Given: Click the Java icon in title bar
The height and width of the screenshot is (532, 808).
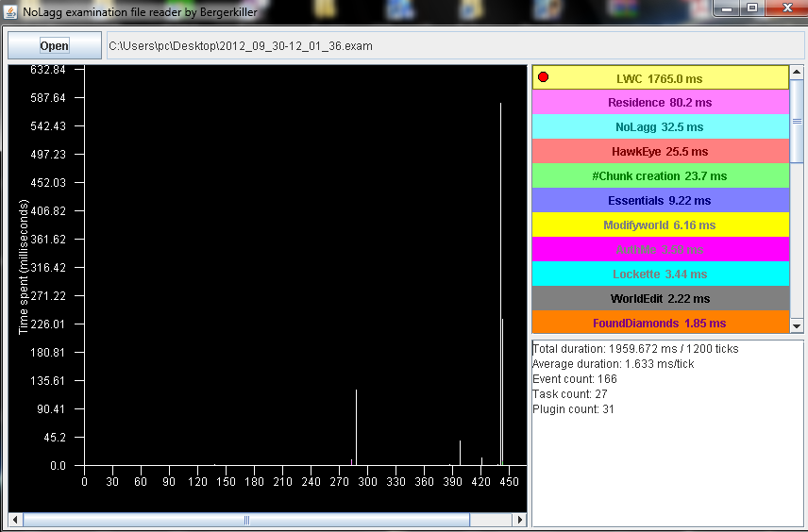Looking at the screenshot, I should tap(10, 11).
